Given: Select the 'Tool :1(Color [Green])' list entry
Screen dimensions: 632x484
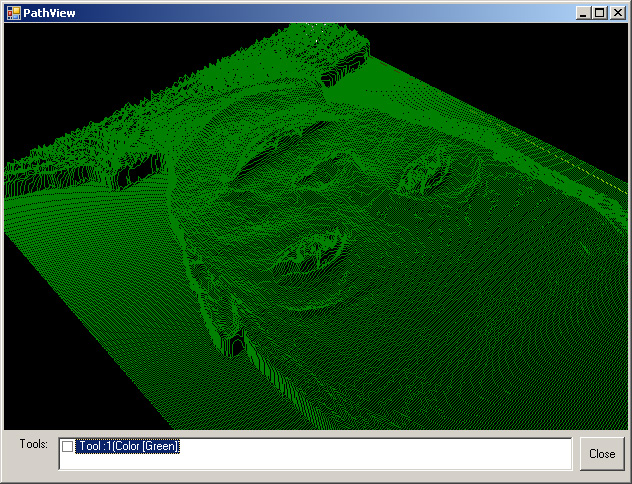Looking at the screenshot, I should [127, 447].
